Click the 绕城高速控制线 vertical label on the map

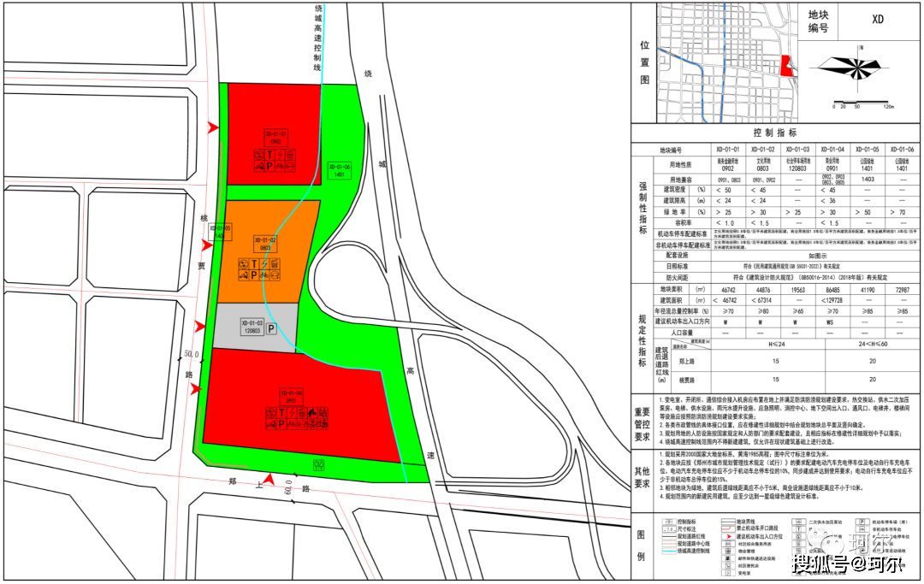click(x=317, y=38)
